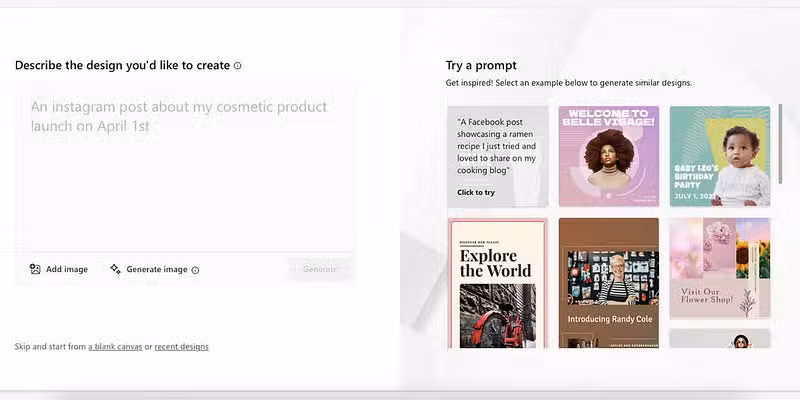Pick the Baby Leo's Birthday Party example

click(719, 155)
